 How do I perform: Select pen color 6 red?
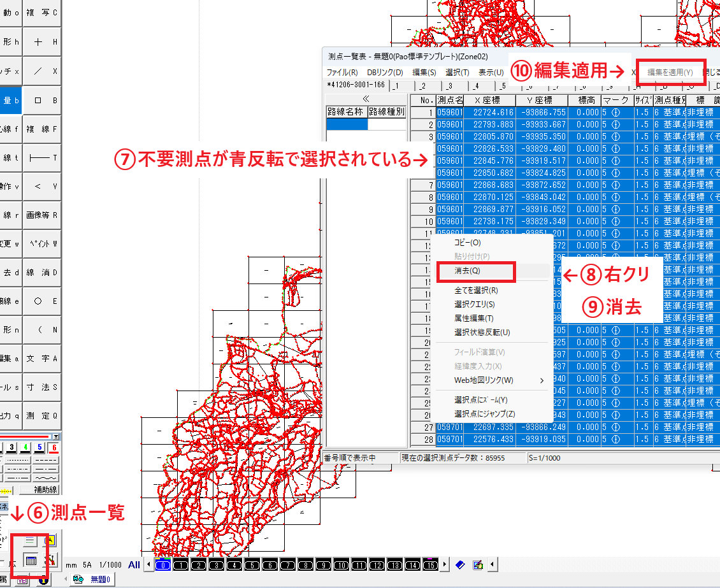[x=54, y=447]
